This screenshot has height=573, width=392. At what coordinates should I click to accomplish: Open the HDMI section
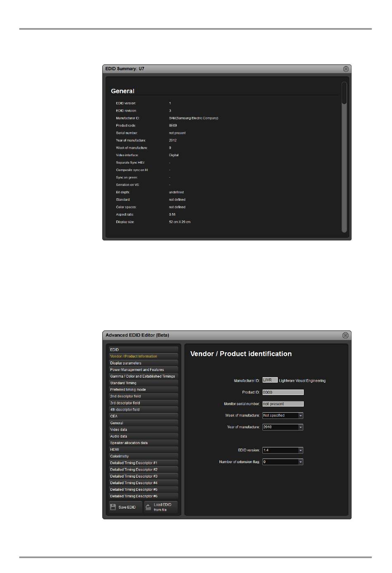[x=144, y=449]
